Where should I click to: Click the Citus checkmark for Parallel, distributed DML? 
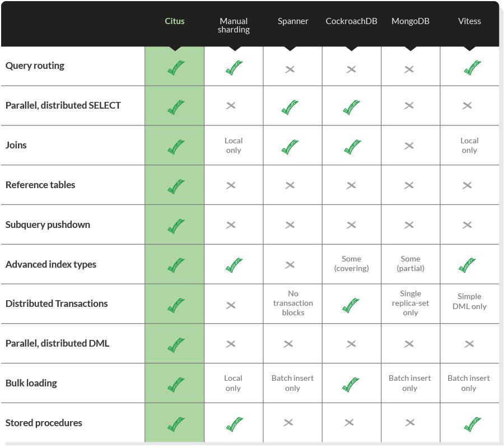click(176, 345)
